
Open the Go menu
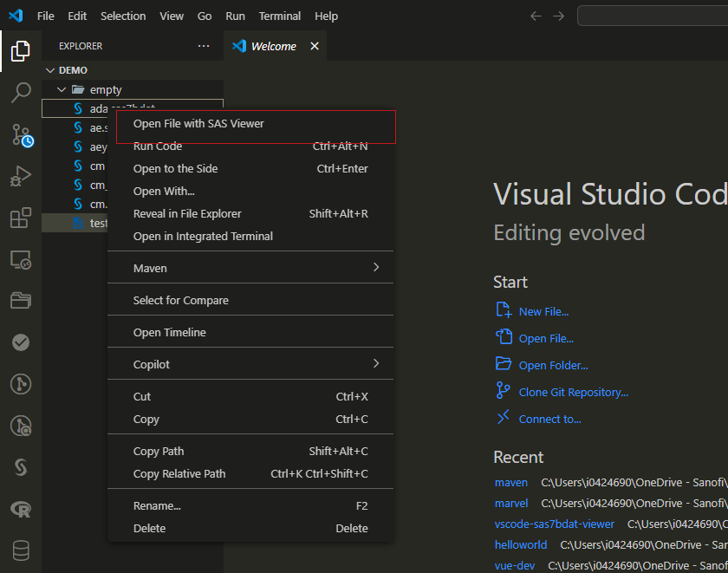click(x=205, y=16)
